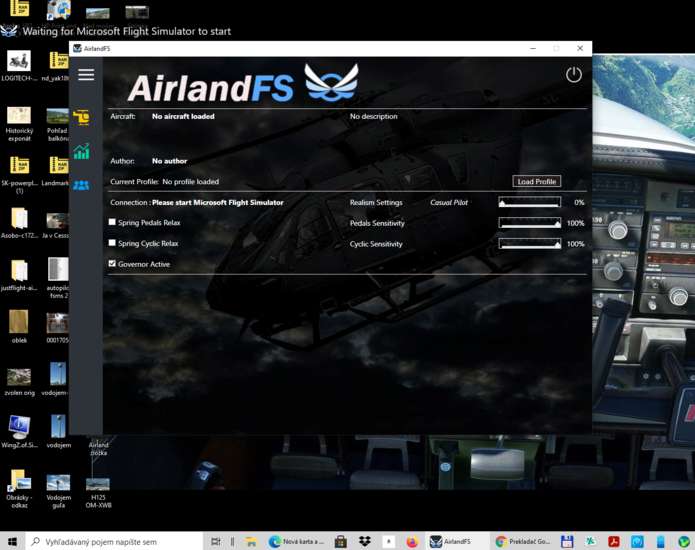Click the Cyclic Sensitivity 100% value

pos(575,244)
